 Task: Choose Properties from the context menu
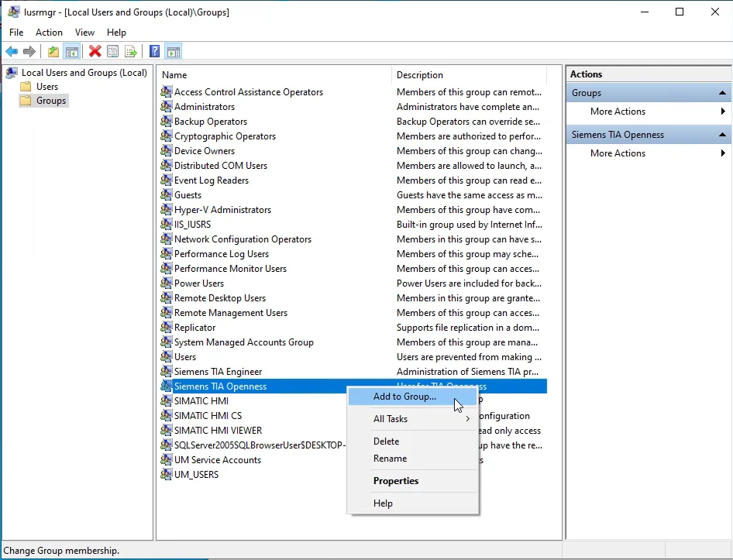pos(413,481)
